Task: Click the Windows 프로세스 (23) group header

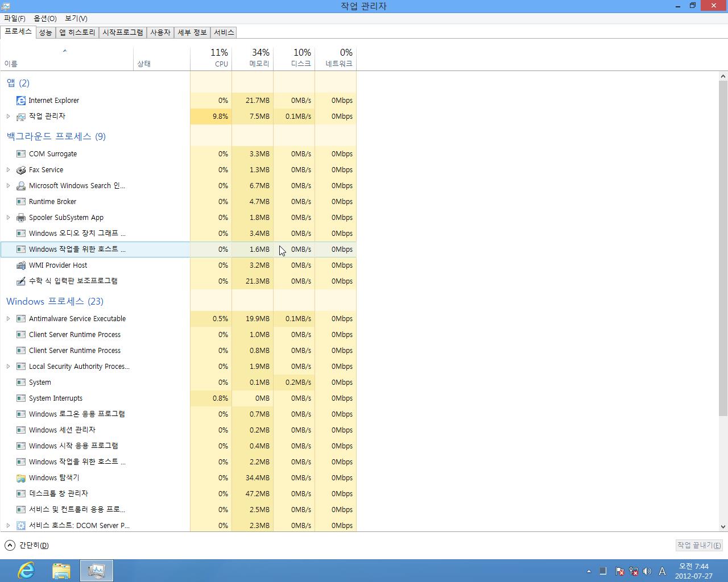Action: pyautogui.click(x=55, y=301)
